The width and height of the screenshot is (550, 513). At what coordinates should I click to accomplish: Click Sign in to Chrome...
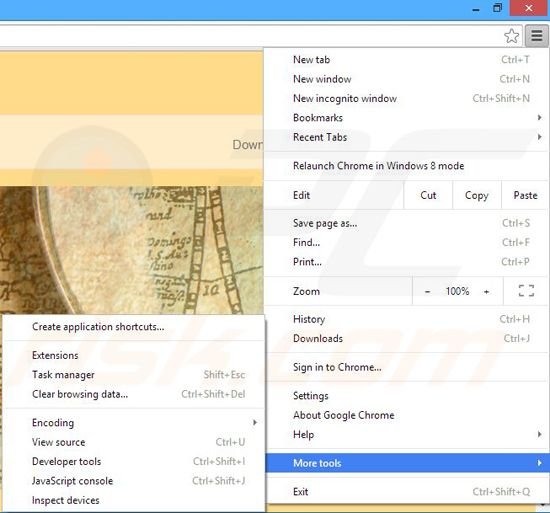406,367
